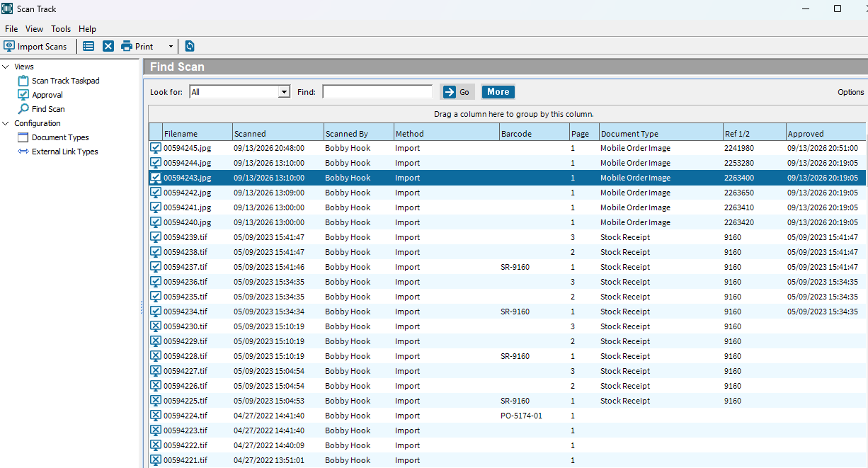
Task: Open the File menu
Action: click(x=11, y=29)
